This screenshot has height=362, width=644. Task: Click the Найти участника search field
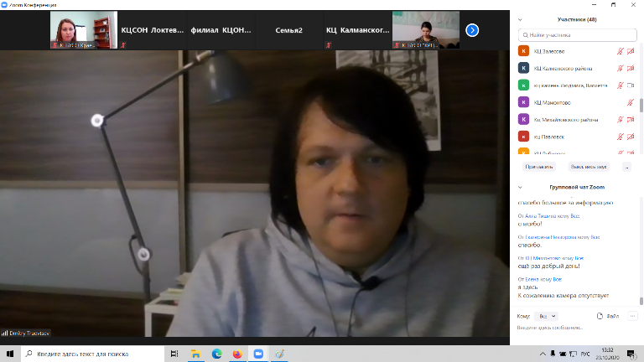[578, 35]
